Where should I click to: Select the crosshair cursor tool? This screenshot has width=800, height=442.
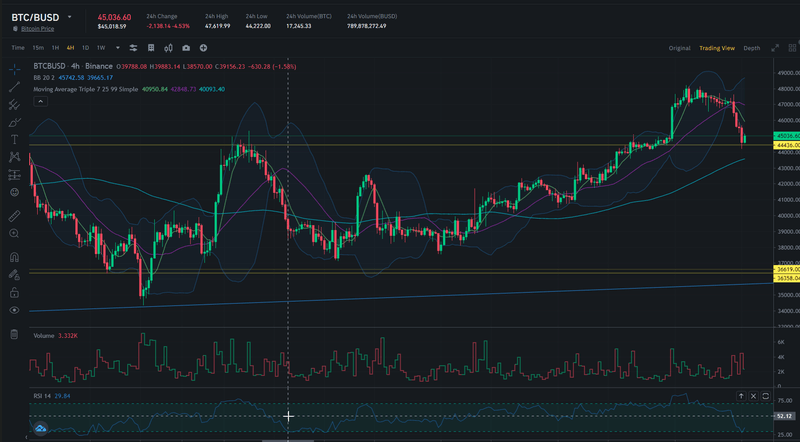coord(14,69)
